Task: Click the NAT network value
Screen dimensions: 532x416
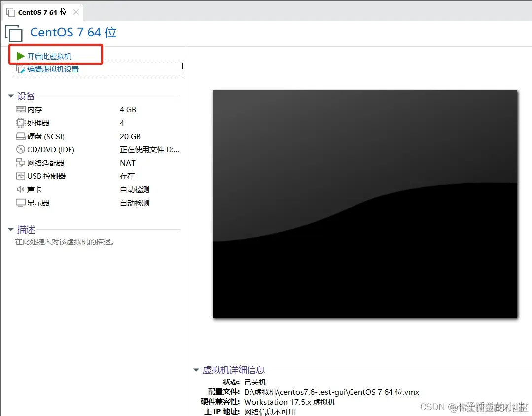Action: coord(128,163)
